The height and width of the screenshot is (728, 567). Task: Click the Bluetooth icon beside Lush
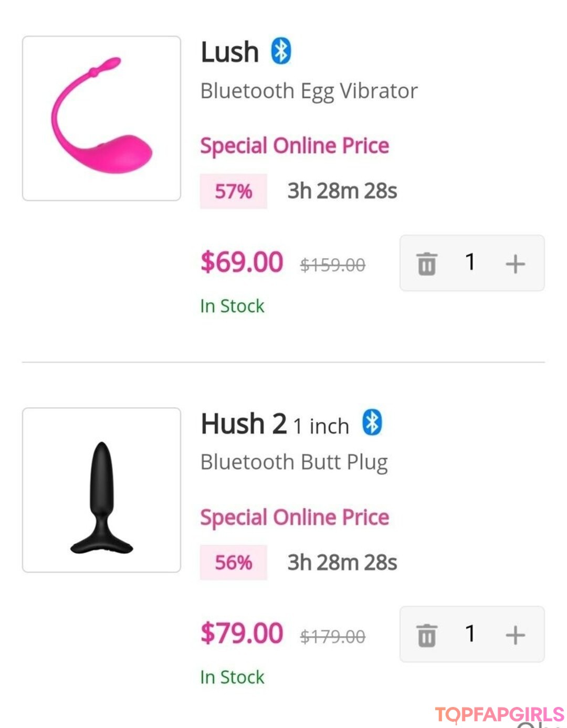click(281, 51)
